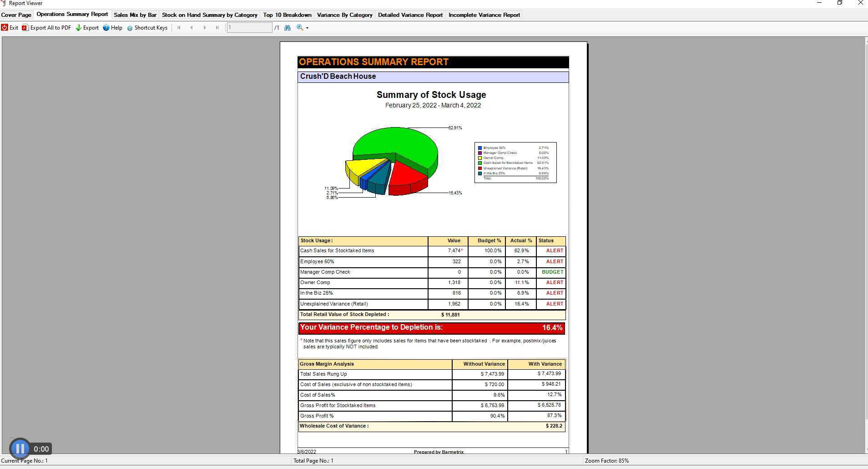The width and height of the screenshot is (868, 469).
Task: Click the 0:00 timer display
Action: point(41,449)
